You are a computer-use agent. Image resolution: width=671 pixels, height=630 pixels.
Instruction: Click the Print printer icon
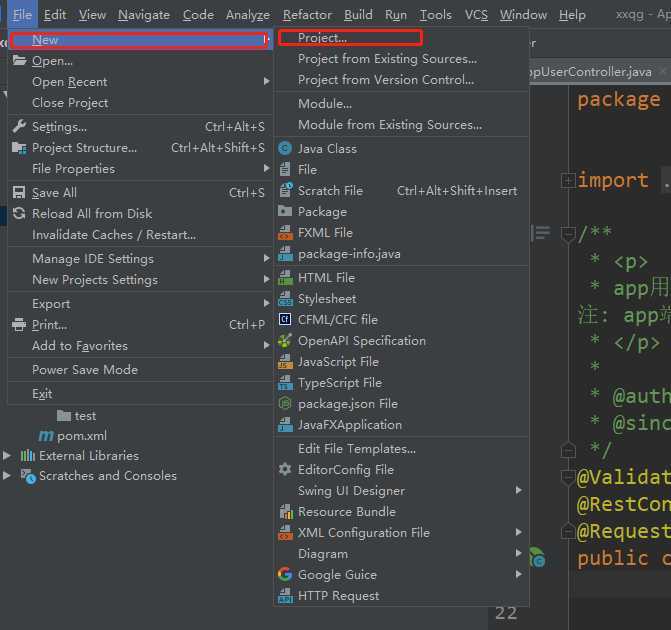(x=19, y=324)
